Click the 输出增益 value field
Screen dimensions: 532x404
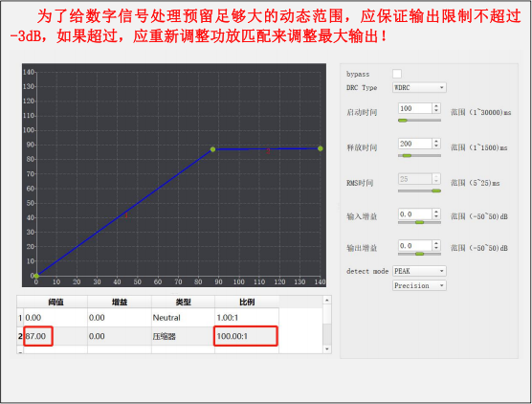[x=415, y=245]
